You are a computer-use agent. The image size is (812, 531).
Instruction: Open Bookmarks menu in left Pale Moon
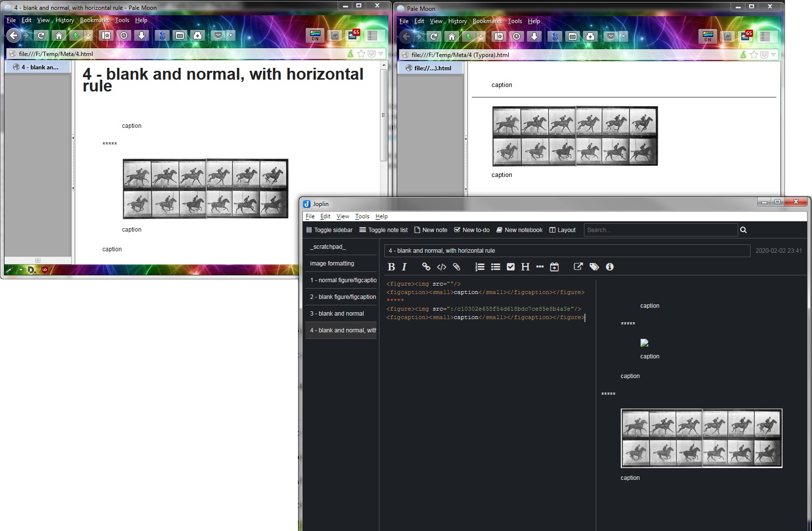(x=94, y=20)
